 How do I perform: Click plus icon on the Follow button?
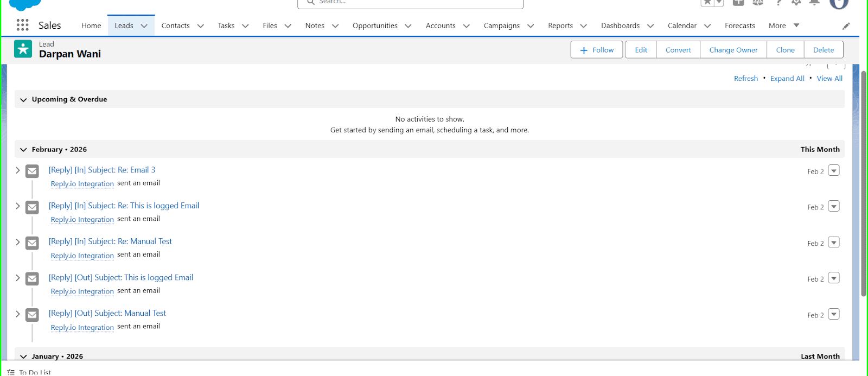point(584,50)
